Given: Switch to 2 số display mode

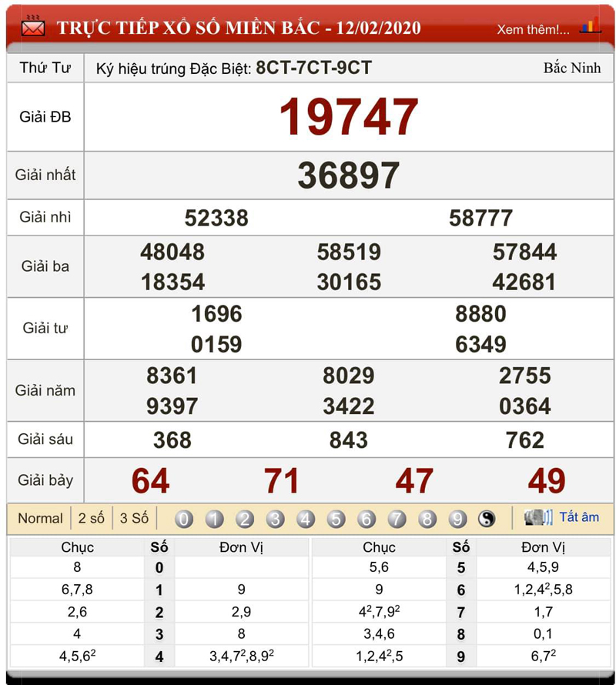Looking at the screenshot, I should click(x=91, y=518).
